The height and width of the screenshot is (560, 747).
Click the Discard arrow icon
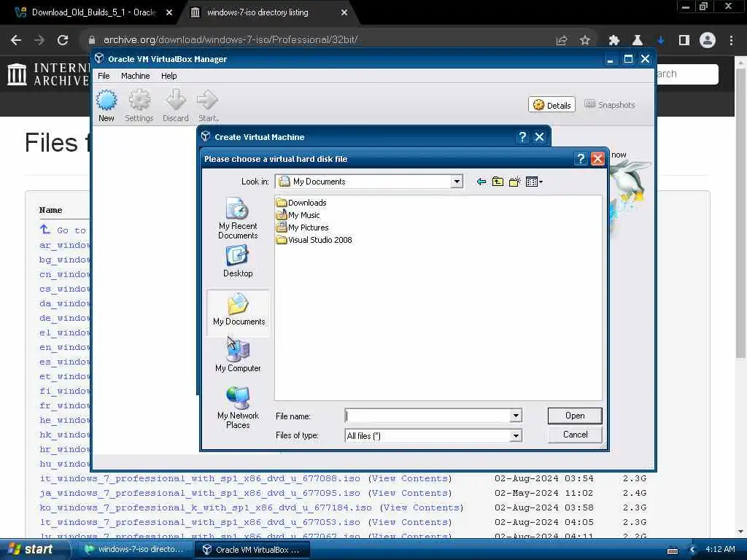click(175, 106)
